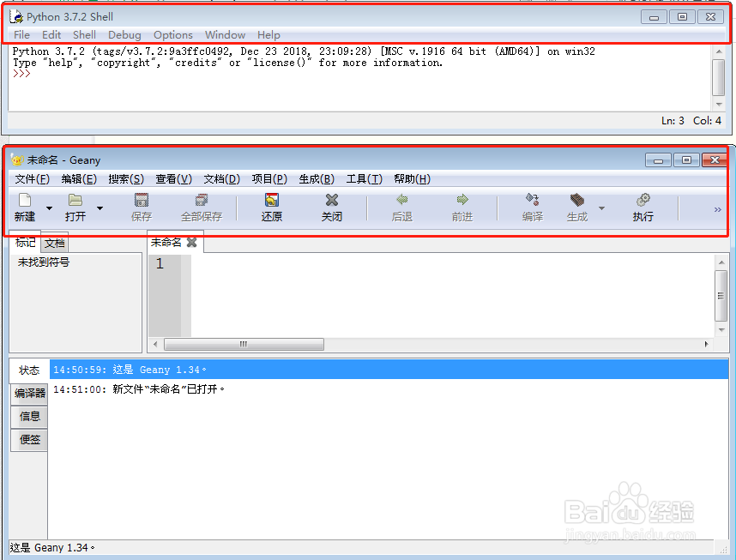736x560 pixels.
Task: Select the 便签 message panel tab
Action: pos(29,439)
